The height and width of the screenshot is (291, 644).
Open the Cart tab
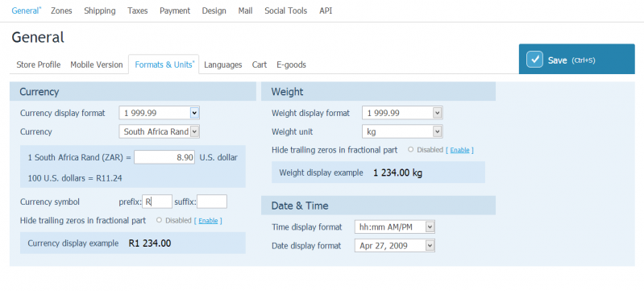(x=260, y=64)
